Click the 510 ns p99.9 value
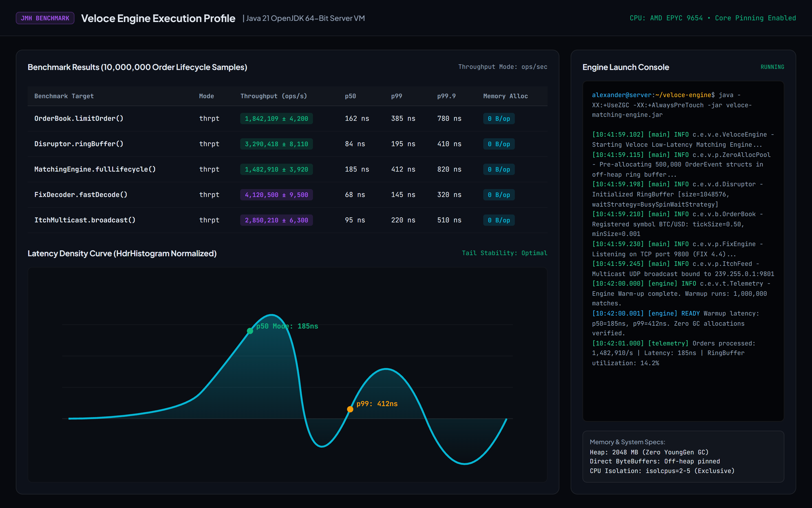Screen dimensions: 812x508 pos(449,220)
